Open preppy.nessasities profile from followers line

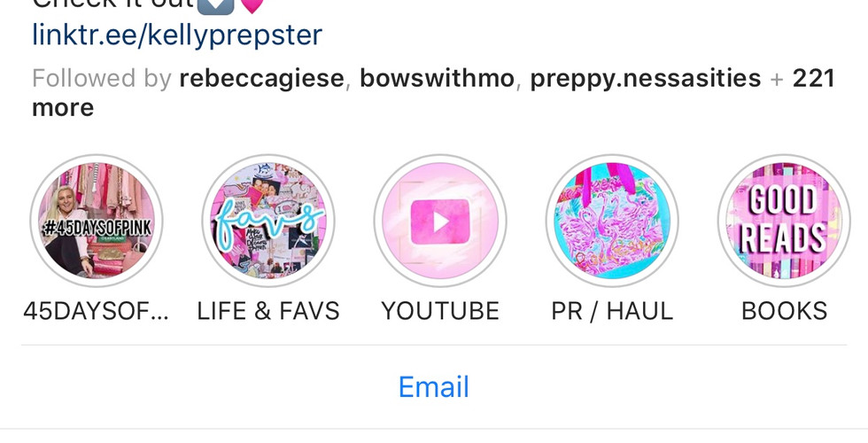click(646, 78)
